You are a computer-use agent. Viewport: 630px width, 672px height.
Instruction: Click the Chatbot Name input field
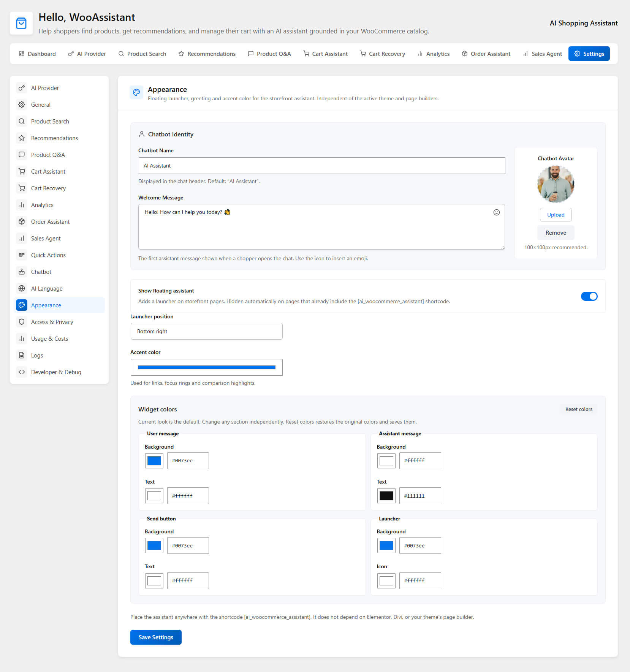click(322, 166)
